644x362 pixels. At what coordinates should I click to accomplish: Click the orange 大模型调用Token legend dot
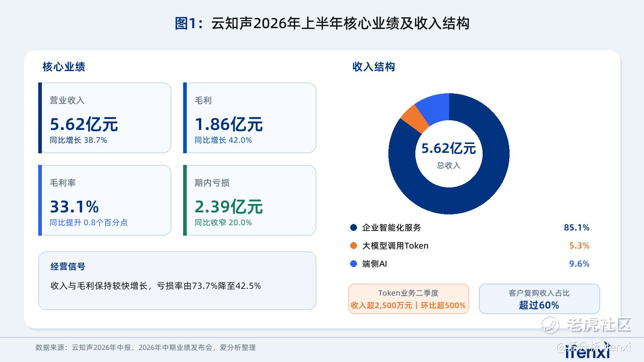click(354, 246)
